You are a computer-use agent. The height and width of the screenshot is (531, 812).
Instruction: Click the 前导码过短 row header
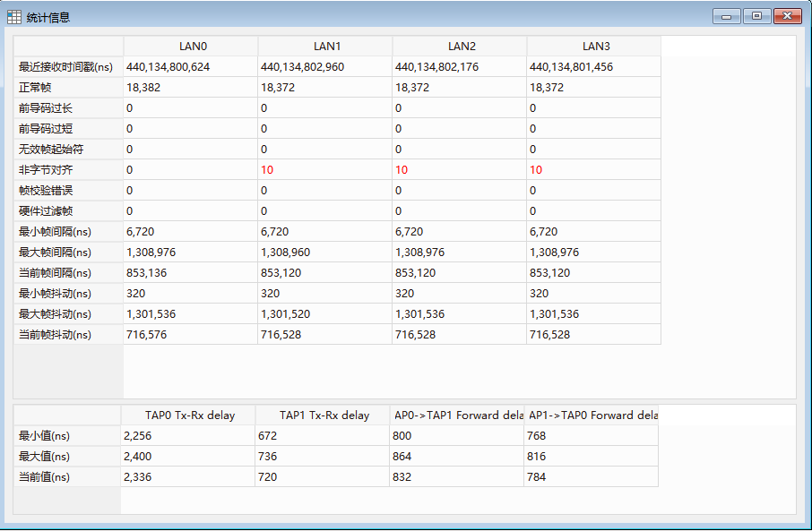pos(68,128)
